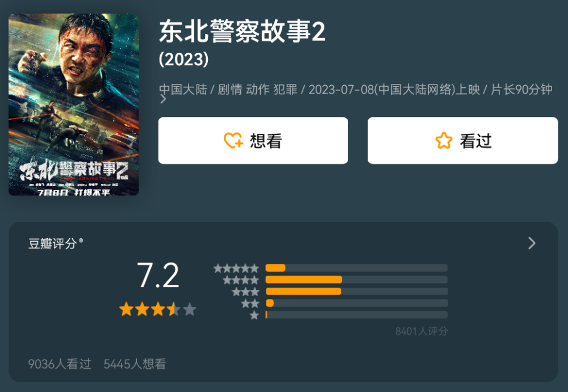Image resolution: width=568 pixels, height=392 pixels.
Task: Mark the movie as 想看
Action: coord(253,141)
